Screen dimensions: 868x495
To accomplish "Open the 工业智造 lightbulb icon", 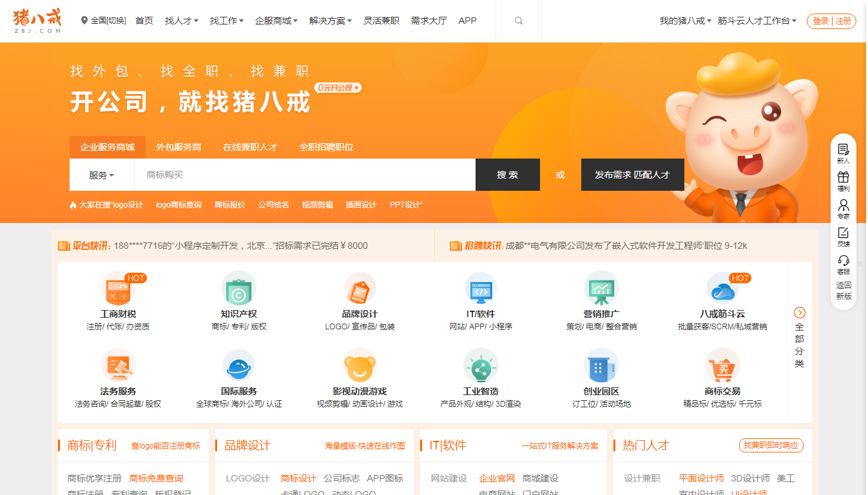I will 480,369.
